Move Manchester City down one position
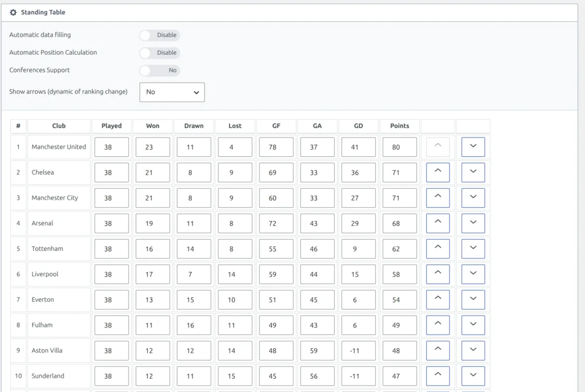This screenshot has height=392, width=585. (473, 197)
